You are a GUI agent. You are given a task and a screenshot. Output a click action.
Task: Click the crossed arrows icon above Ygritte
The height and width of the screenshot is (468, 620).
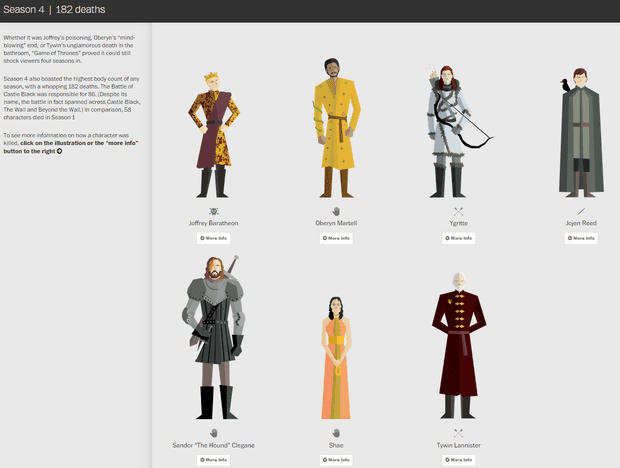click(x=459, y=211)
